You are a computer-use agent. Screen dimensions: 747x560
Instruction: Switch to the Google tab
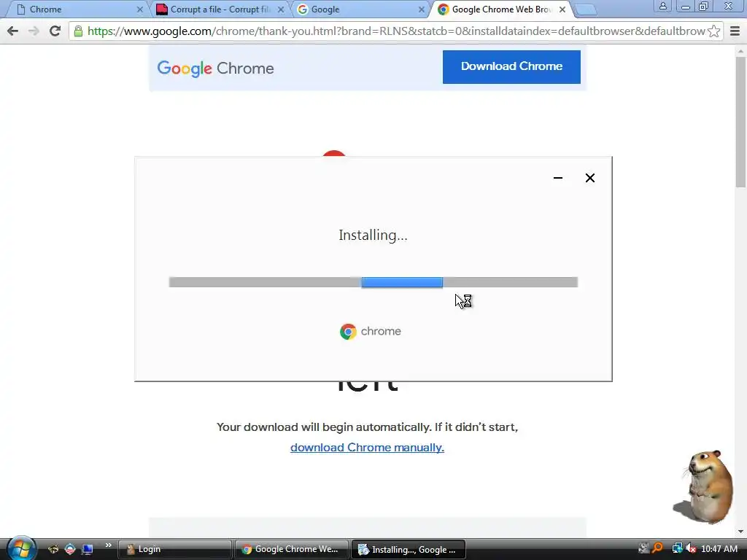point(360,9)
